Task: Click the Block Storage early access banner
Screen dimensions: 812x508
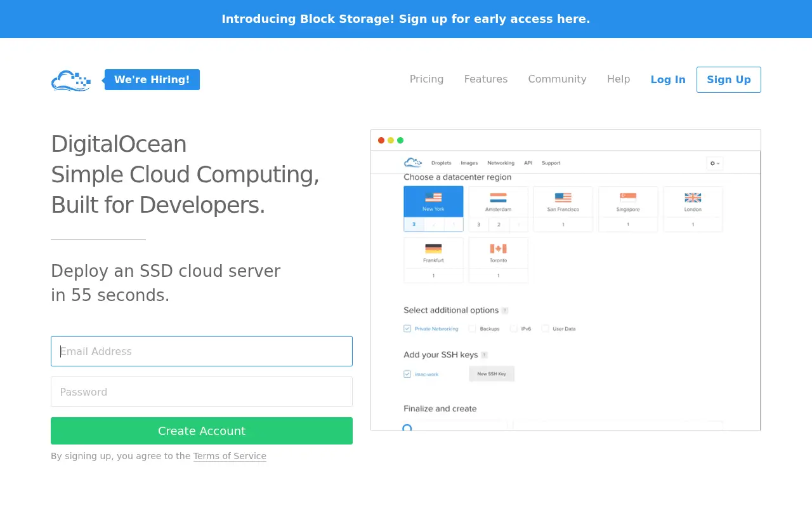Action: [406, 19]
